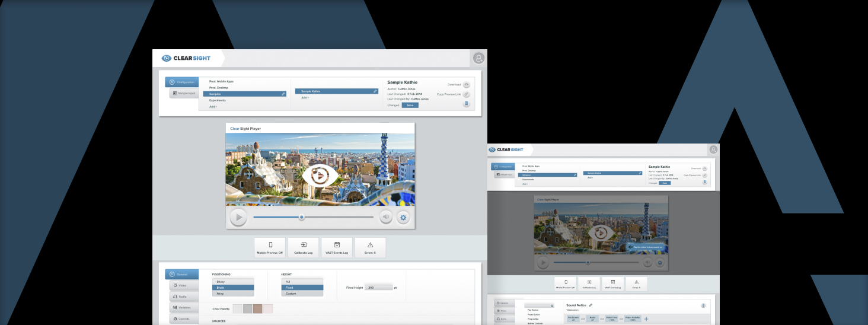The image size is (868, 325).
Task: Pick first light gray palette swatch
Action: click(237, 308)
